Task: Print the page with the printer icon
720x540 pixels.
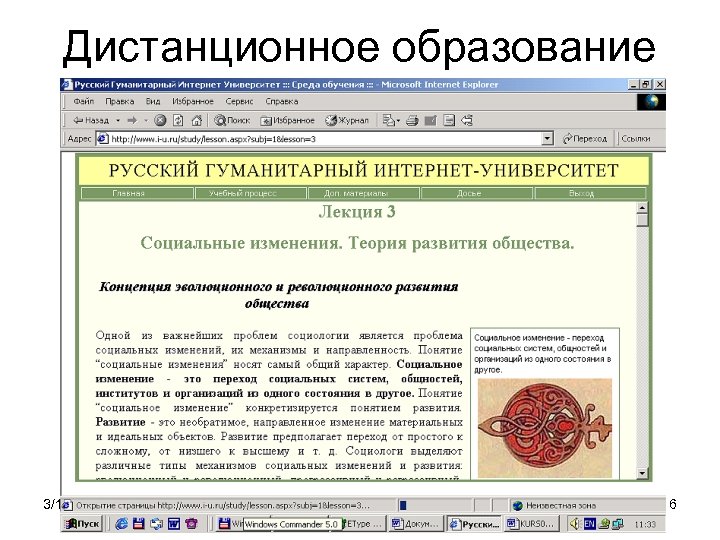Action: (x=412, y=120)
